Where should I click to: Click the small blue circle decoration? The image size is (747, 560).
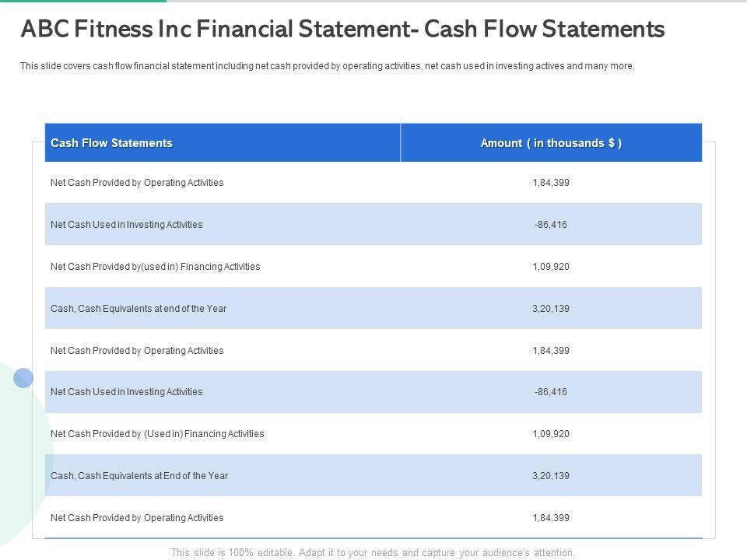[23, 378]
